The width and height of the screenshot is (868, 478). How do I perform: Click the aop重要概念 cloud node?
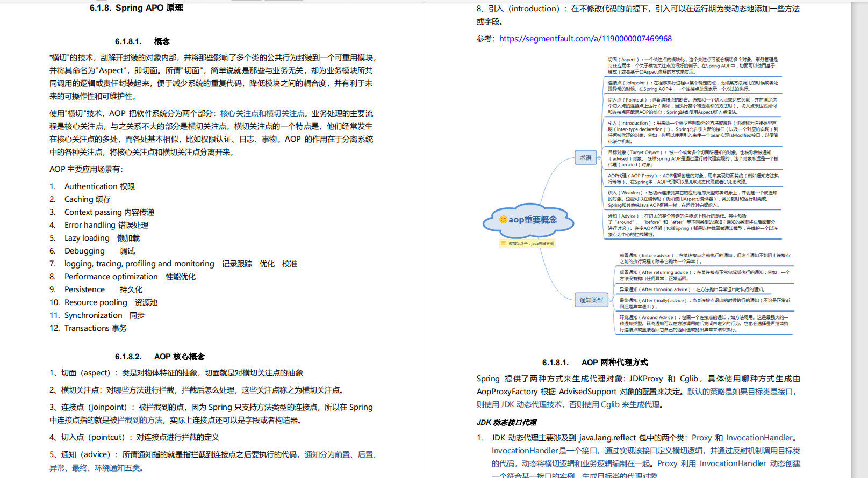[x=528, y=220]
